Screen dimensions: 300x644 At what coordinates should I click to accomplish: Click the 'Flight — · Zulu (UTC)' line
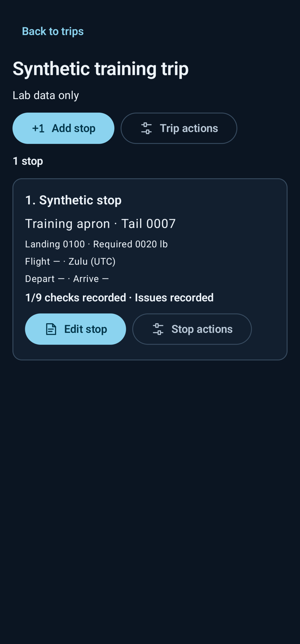[x=70, y=262]
